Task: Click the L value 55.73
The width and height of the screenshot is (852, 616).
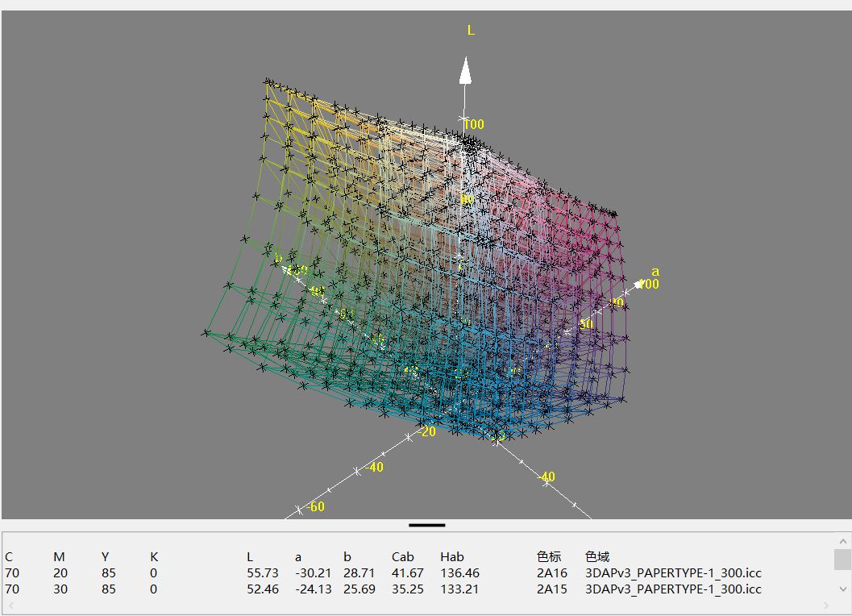Action: point(263,573)
